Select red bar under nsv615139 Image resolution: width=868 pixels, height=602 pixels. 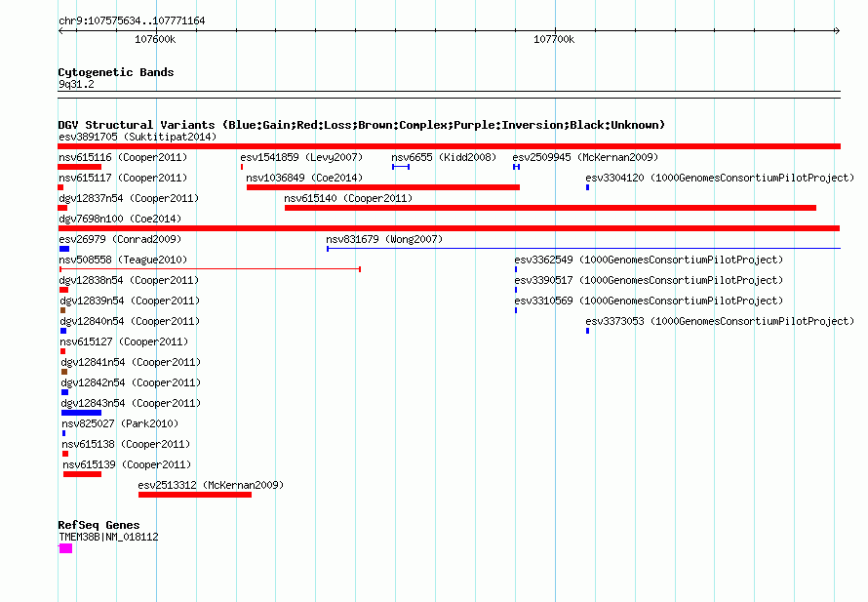(83, 474)
